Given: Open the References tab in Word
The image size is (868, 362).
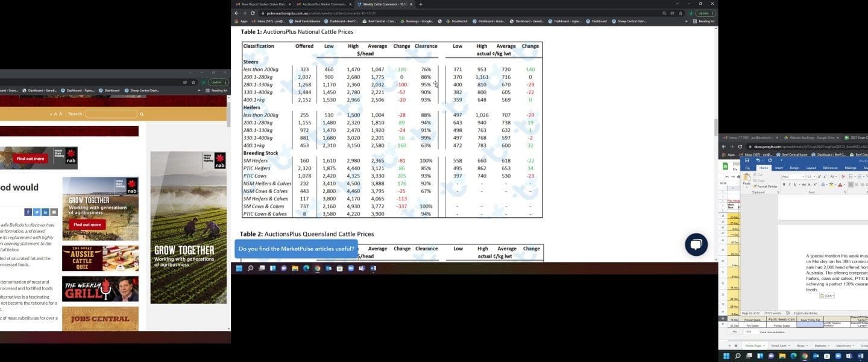Looking at the screenshot, I should [830, 168].
